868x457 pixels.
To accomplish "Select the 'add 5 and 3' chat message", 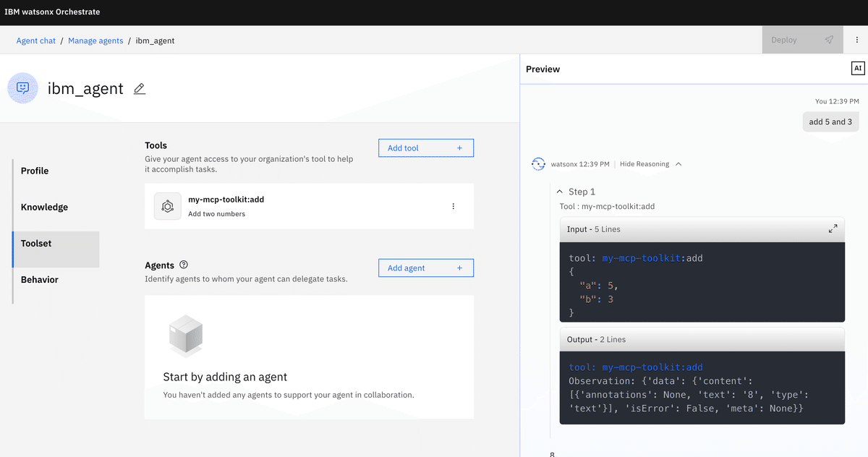I will coord(830,121).
